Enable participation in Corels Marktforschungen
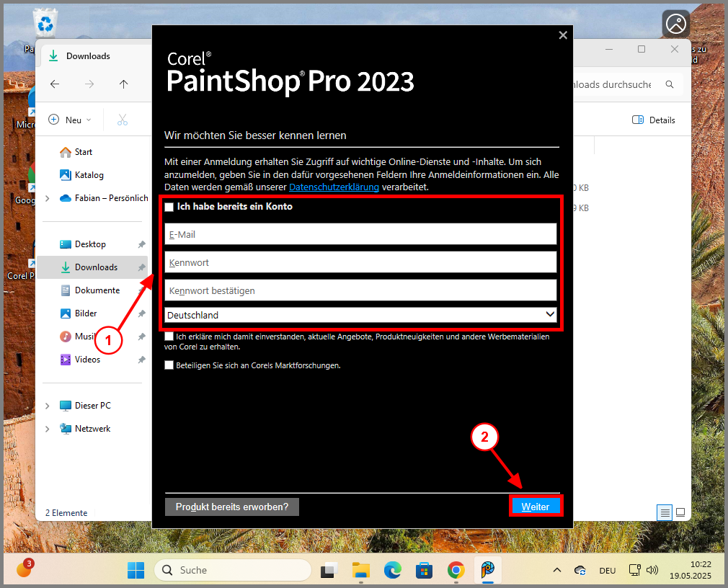This screenshot has width=728, height=588. pyautogui.click(x=169, y=365)
